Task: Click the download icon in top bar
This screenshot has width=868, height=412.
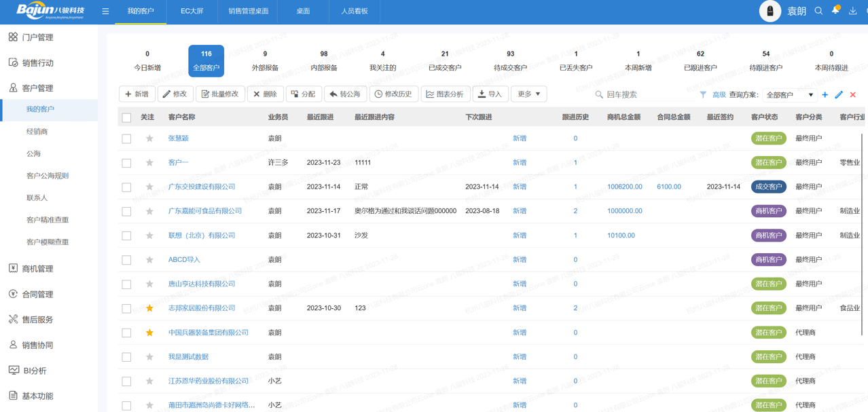Action: (x=852, y=11)
